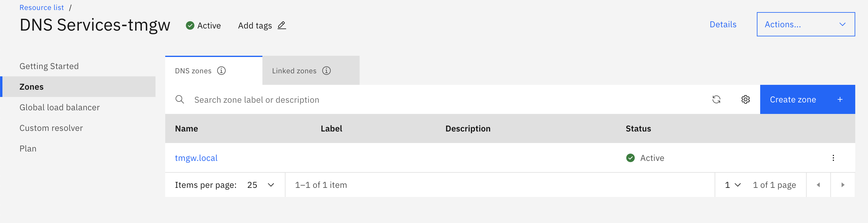The image size is (868, 223).
Task: Open Global load balancer in sidebar
Action: (60, 107)
